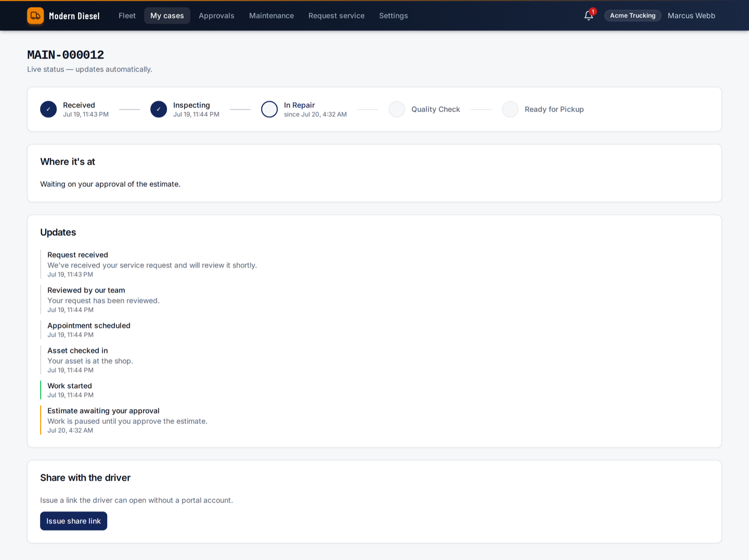749x560 pixels.
Task: Select the MAIN-000012 case number heading
Action: (66, 55)
